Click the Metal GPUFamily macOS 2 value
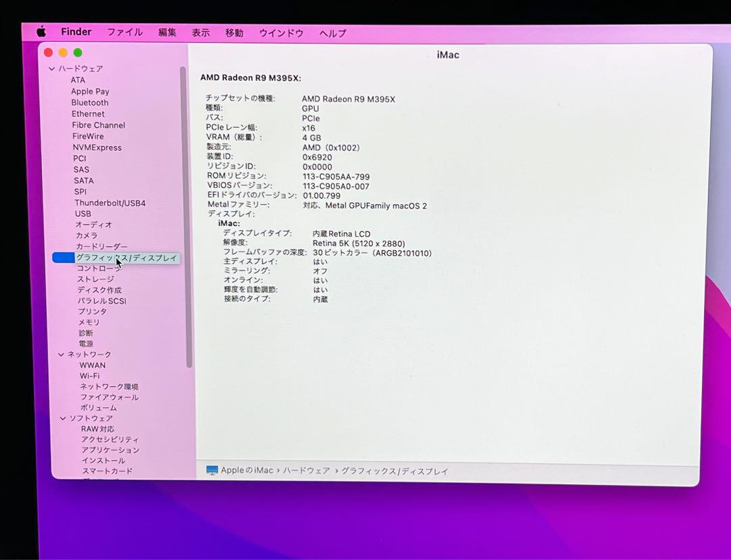Image resolution: width=731 pixels, height=560 pixels. (365, 206)
